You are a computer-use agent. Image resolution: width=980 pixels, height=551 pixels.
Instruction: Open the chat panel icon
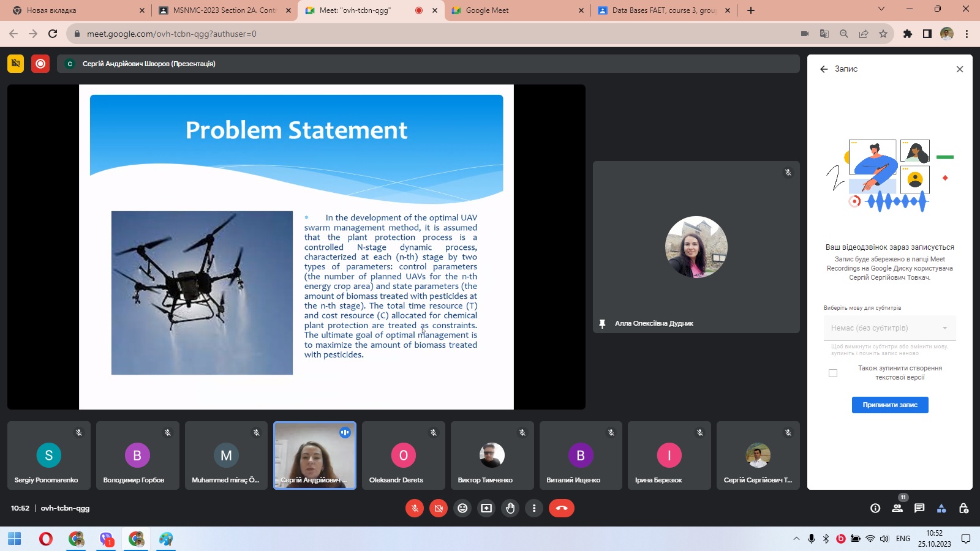[919, 508]
